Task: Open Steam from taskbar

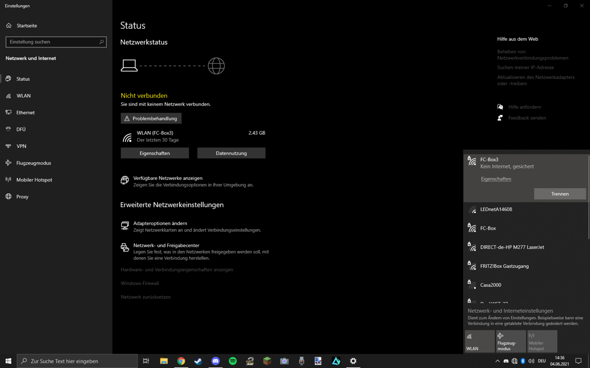Action: (x=198, y=361)
